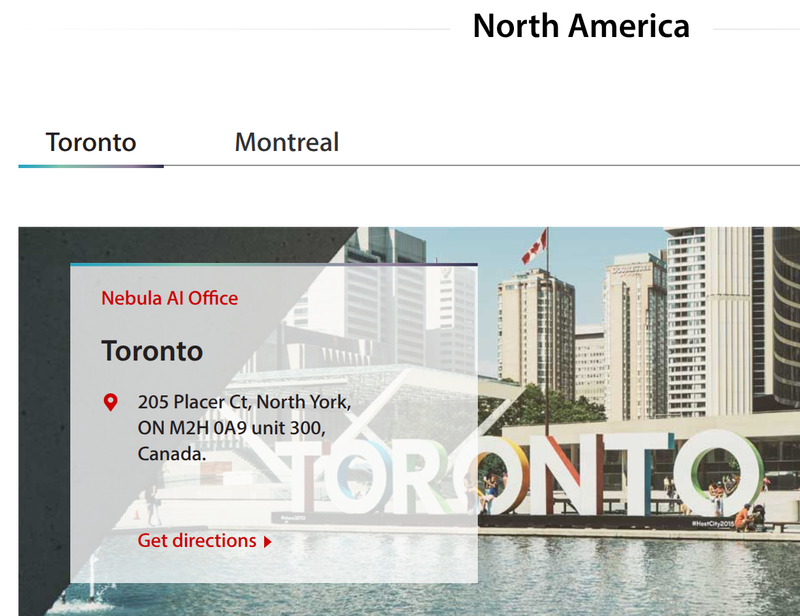Select the Toronto tab

(x=91, y=142)
